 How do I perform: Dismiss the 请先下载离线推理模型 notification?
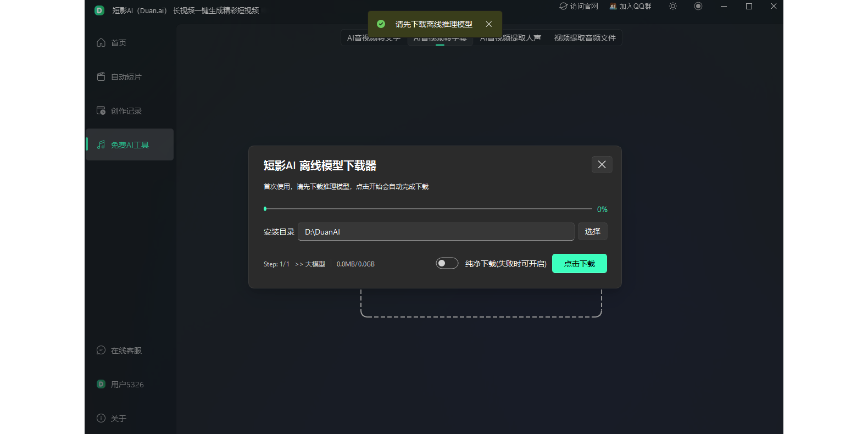pos(488,24)
